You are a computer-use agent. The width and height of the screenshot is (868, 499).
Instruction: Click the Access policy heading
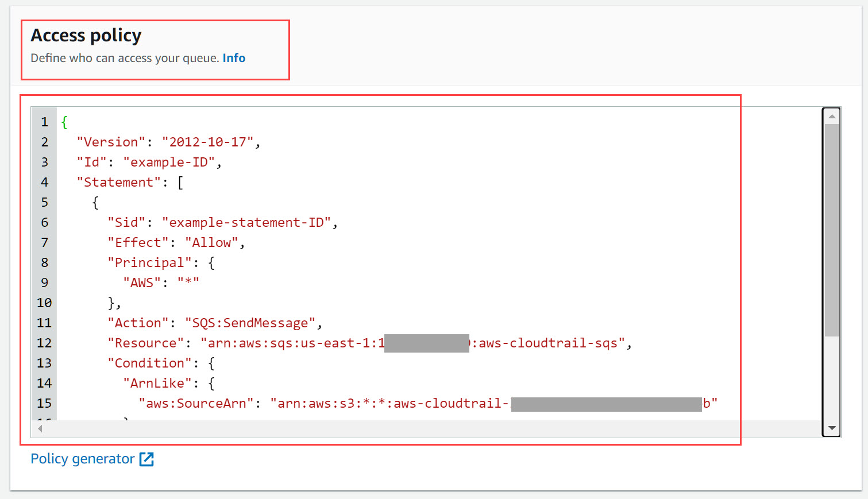(x=86, y=36)
